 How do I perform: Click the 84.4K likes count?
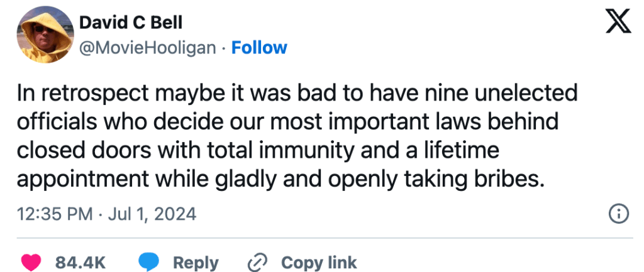coord(80,262)
